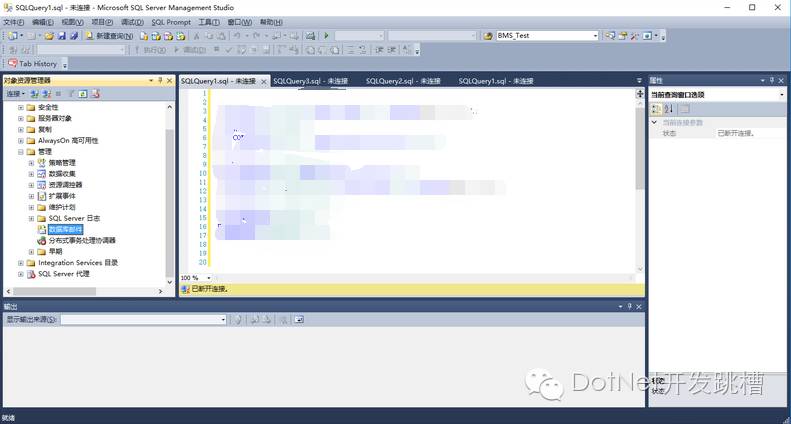791x424 pixels.
Task: Open 显示输出来源 dropdown in Output panel
Action: [x=222, y=320]
